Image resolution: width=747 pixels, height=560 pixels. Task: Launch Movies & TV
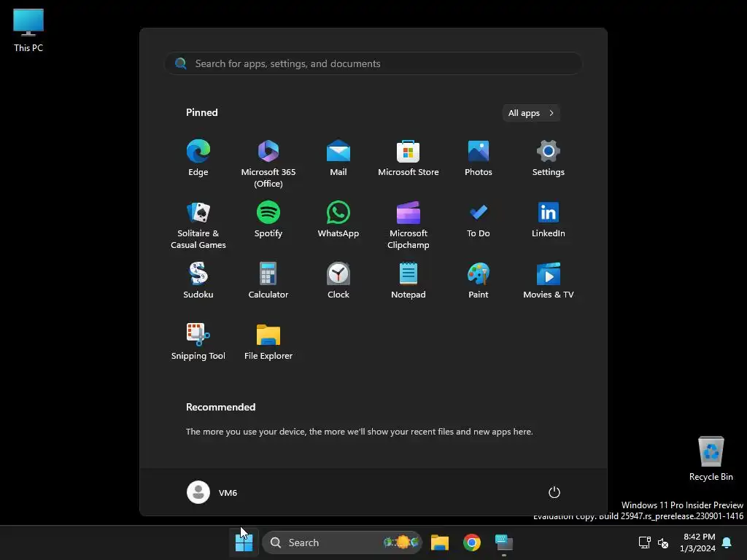(x=549, y=281)
